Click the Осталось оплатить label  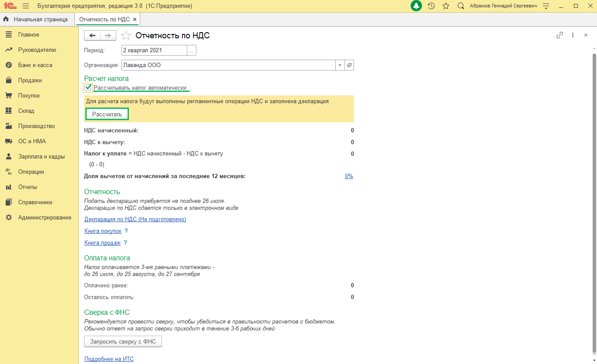[x=109, y=297]
